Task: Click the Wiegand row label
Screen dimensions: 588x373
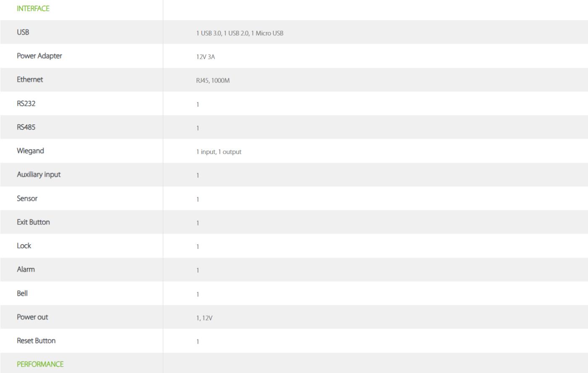Action: click(30, 151)
